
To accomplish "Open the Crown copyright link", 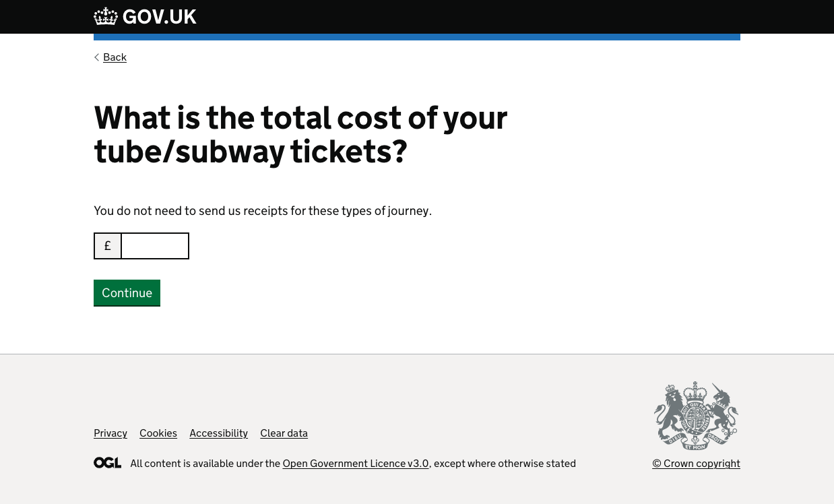I will [696, 464].
